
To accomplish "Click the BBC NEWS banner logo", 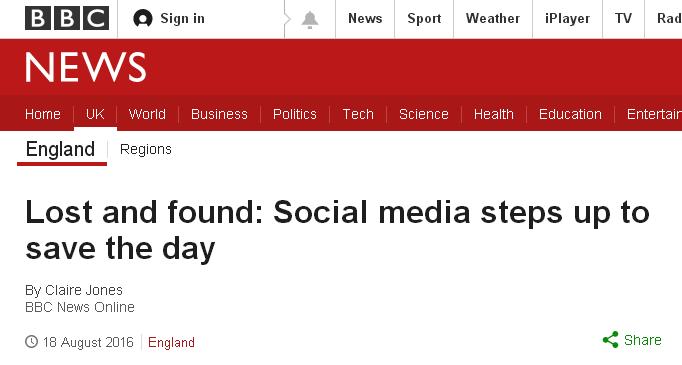I will [x=86, y=67].
